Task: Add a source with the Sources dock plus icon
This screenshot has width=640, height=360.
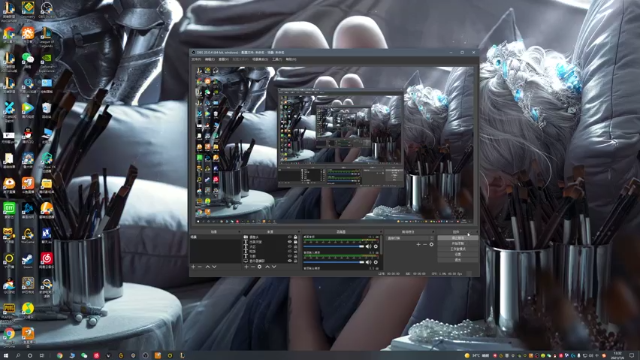Action: pos(247,267)
